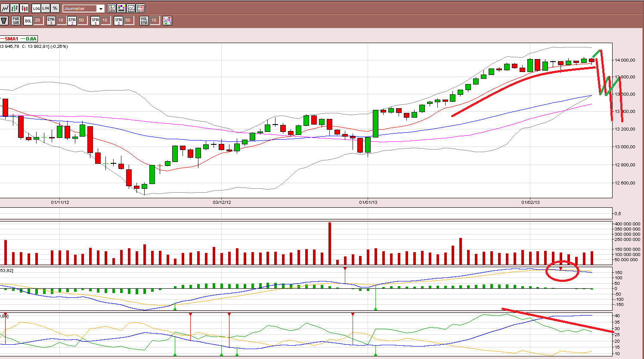Open the color palette settings icon
The height and width of the screenshot is (359, 644).
121,8
